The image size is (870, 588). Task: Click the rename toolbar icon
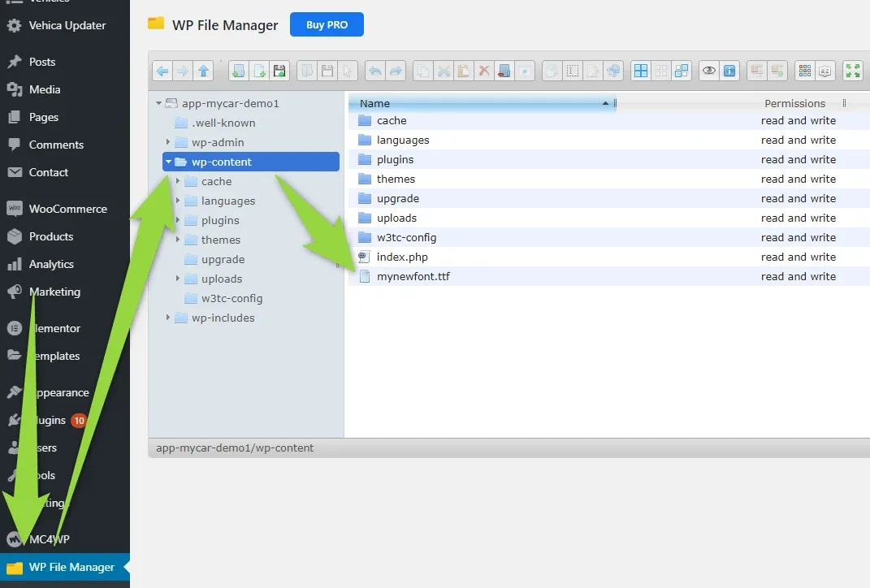572,71
